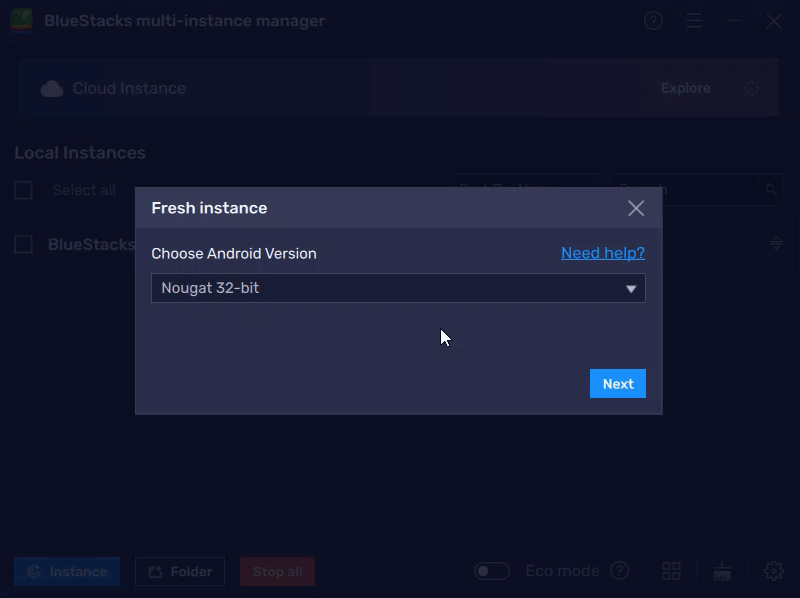The image size is (800, 598).
Task: Toggle the Eco mode switch
Action: tap(492, 571)
